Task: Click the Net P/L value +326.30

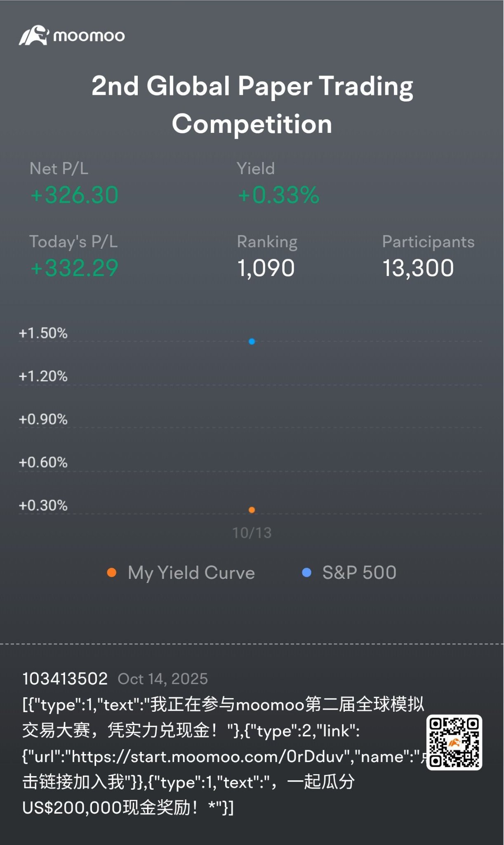Action: (75, 195)
